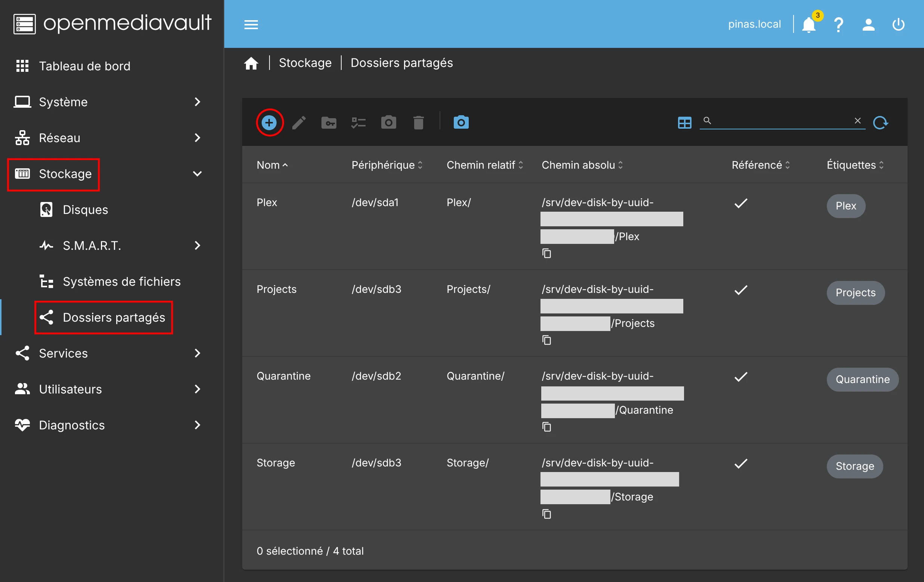Expand the Système menu chevron

pyautogui.click(x=197, y=102)
